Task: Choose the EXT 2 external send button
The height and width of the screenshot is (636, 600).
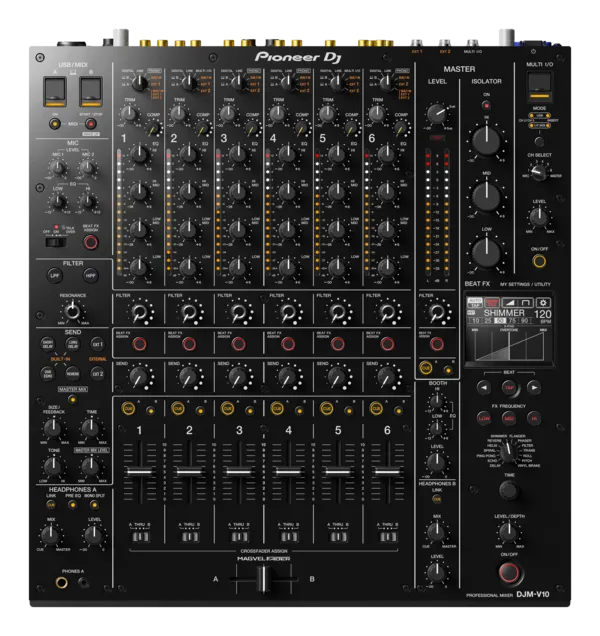Action: click(x=98, y=373)
